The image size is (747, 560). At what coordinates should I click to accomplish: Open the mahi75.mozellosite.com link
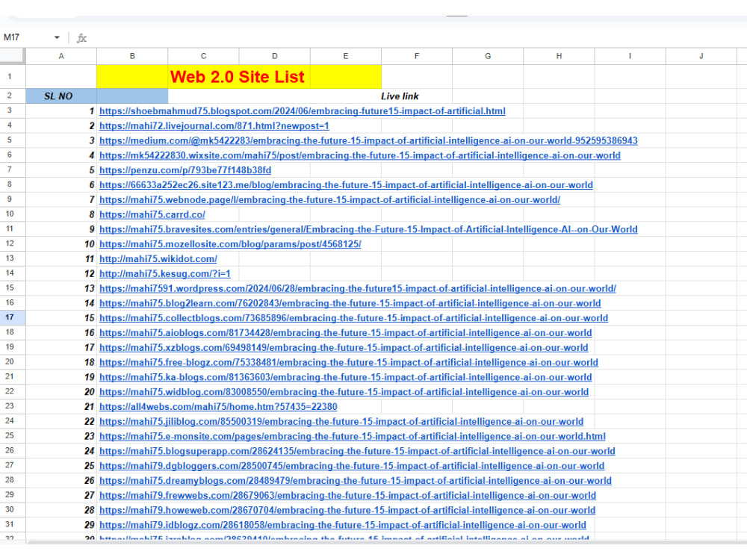(x=230, y=244)
